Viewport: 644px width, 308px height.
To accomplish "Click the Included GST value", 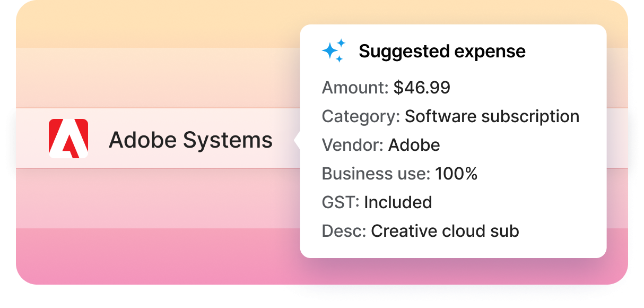I will pyautogui.click(x=398, y=202).
